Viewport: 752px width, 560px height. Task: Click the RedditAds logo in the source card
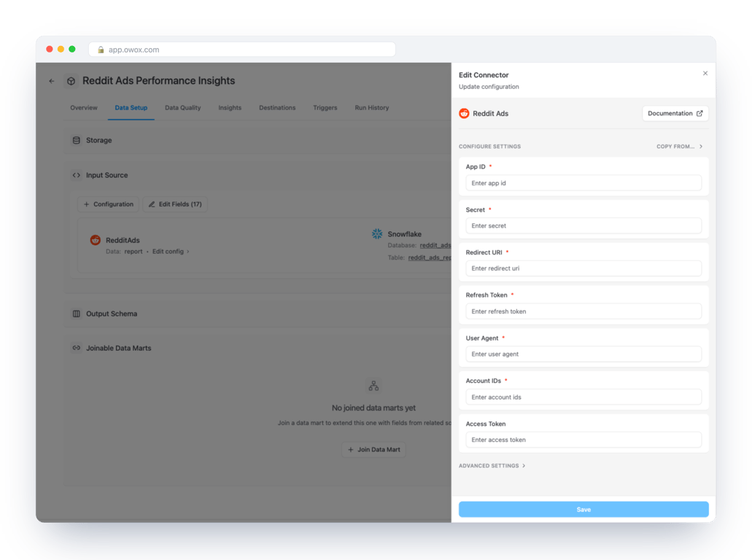click(x=96, y=240)
